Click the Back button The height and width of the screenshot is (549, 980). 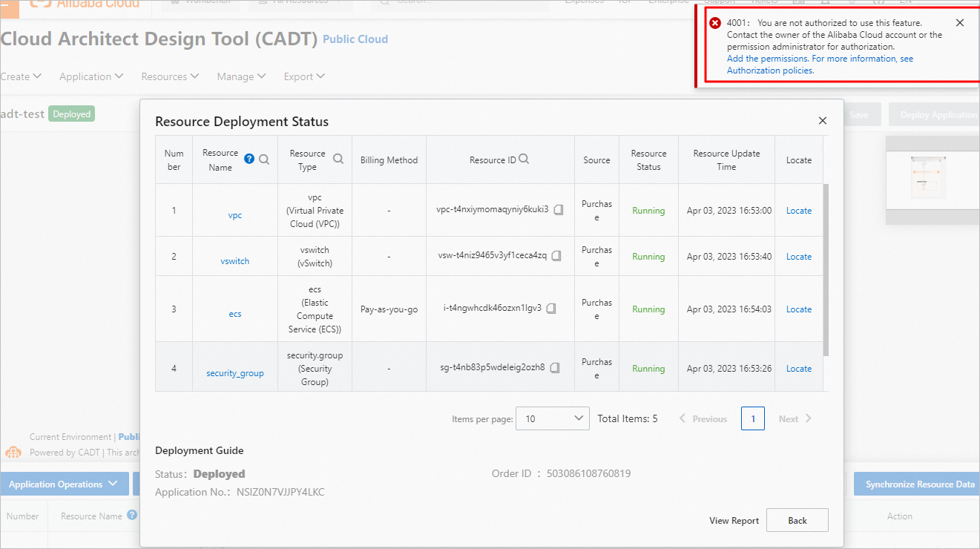click(797, 520)
